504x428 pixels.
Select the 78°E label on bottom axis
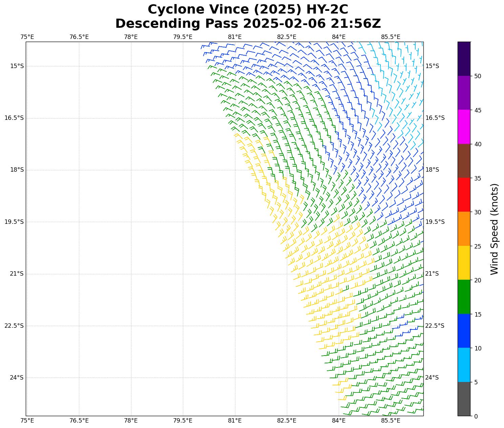coord(131,421)
